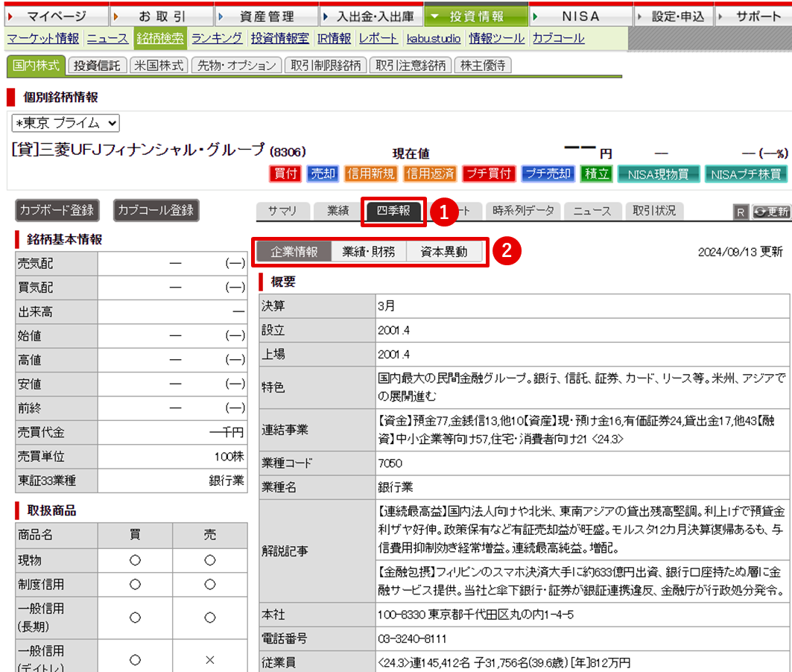Switch to the サマリ tab
This screenshot has width=792, height=672.
point(282,211)
